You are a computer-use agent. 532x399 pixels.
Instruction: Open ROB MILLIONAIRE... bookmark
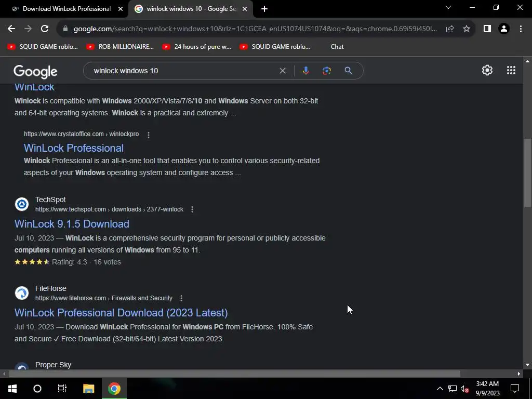pyautogui.click(x=120, y=47)
